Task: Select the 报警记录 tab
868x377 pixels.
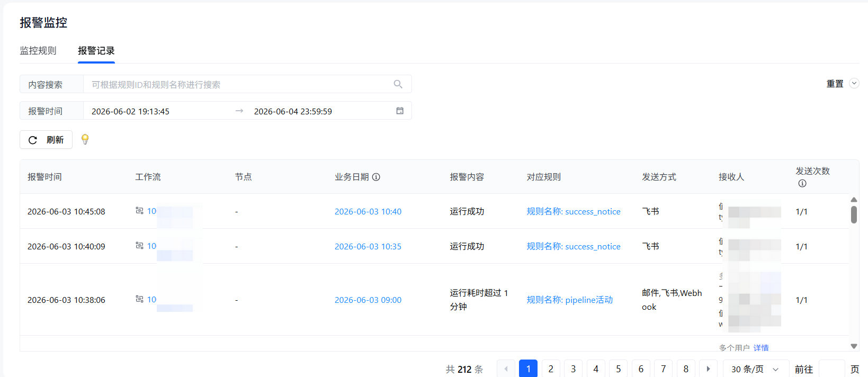Action: [96, 50]
